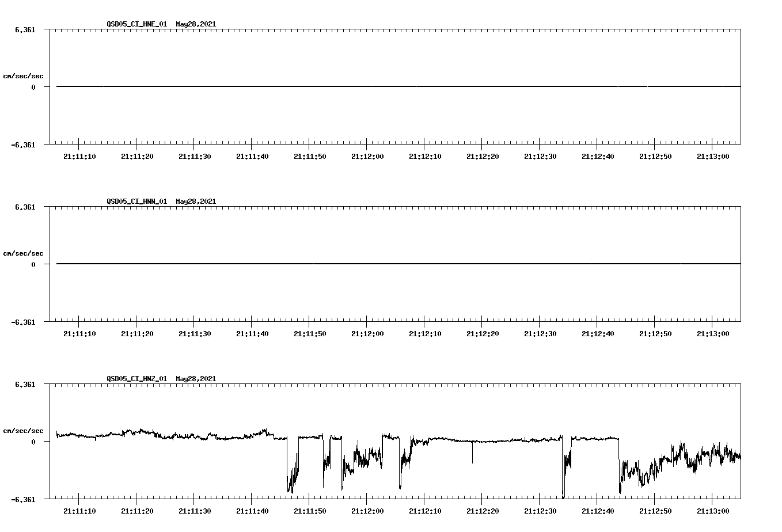This screenshot has height=532, width=782.
Task: Select the QSD05_CI_HNN_01 trace label
Action: pyautogui.click(x=136, y=202)
